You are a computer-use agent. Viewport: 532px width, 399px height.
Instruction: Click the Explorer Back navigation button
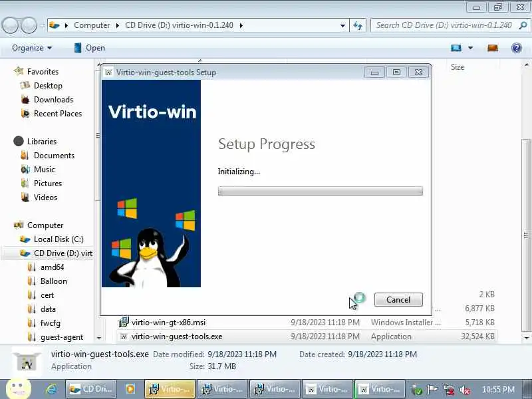click(x=10, y=25)
